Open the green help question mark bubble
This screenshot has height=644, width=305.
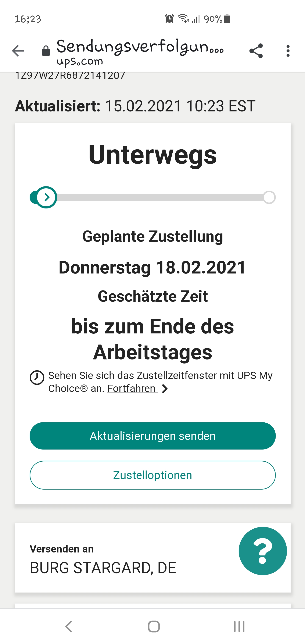[x=262, y=551]
